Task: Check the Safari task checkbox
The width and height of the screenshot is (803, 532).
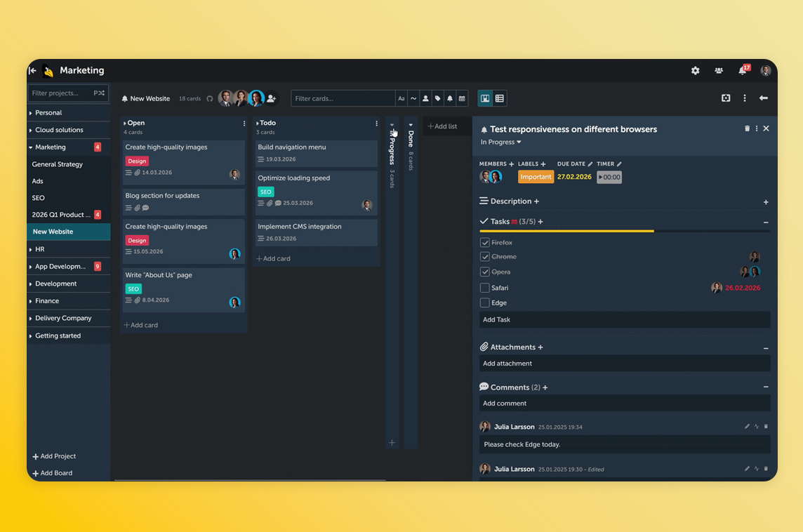Action: point(484,288)
